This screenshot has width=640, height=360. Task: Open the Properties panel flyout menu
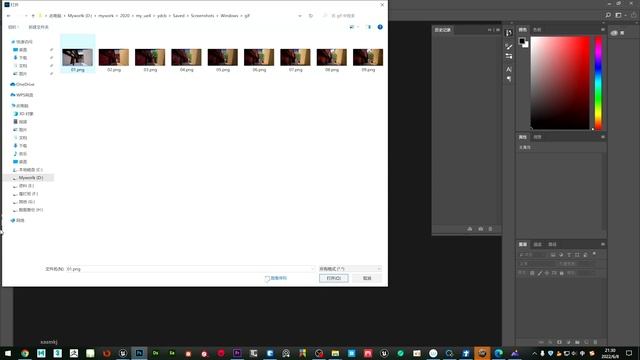tap(602, 137)
